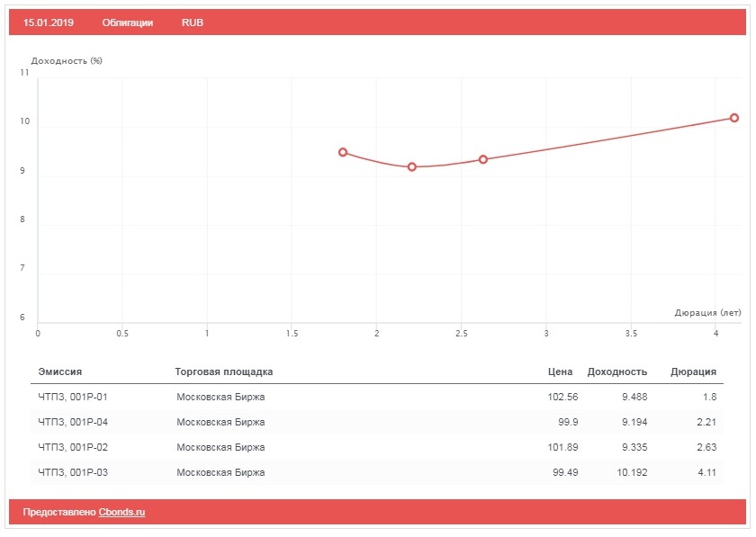756x537 pixels.
Task: Click the Дюрация table column header
Action: coord(693,371)
